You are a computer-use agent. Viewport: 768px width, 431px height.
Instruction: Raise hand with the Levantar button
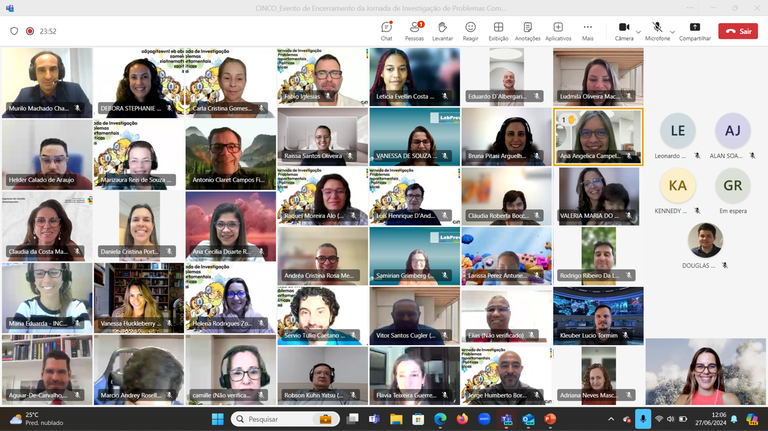coord(442,28)
